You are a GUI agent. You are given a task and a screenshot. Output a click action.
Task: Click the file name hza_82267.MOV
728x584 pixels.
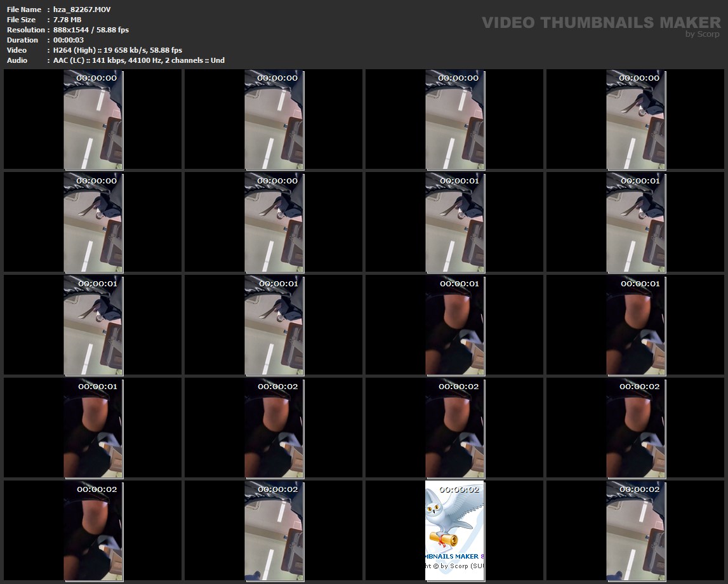point(82,10)
